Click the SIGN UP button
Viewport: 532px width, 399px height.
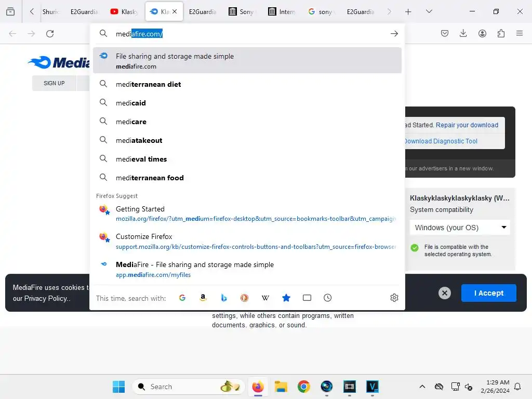point(54,83)
